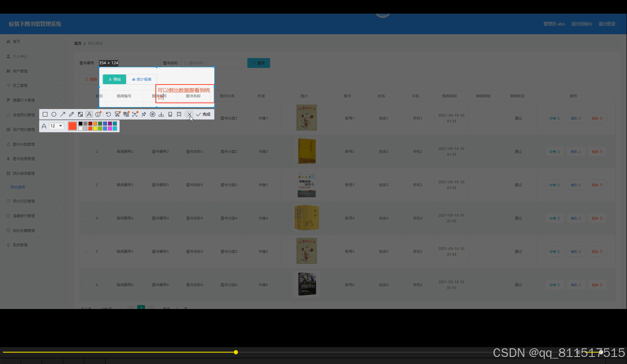Viewport: 627px width, 364px height.
Task: Check the checkbox for row 5
Action: (x=86, y=251)
